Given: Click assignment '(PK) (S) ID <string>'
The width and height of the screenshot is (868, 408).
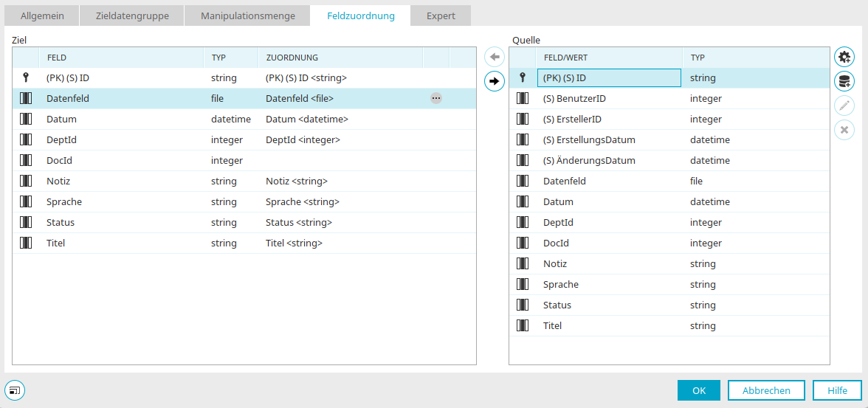Looking at the screenshot, I should 307,78.
